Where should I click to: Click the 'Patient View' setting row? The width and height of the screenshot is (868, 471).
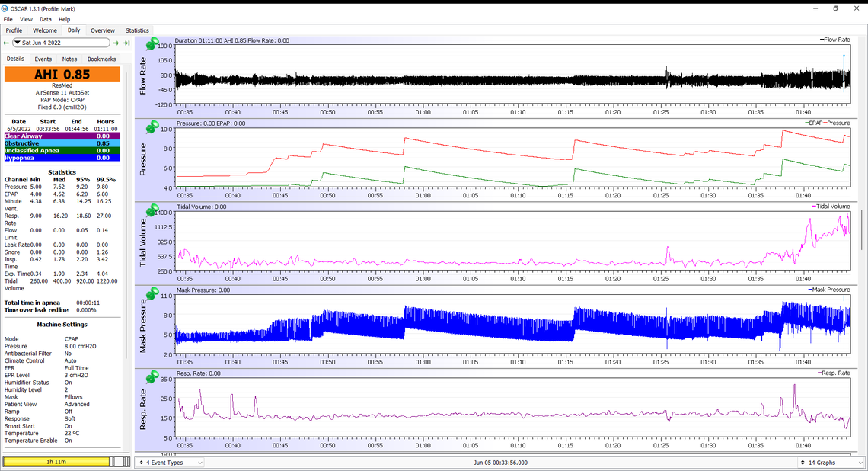click(x=62, y=405)
